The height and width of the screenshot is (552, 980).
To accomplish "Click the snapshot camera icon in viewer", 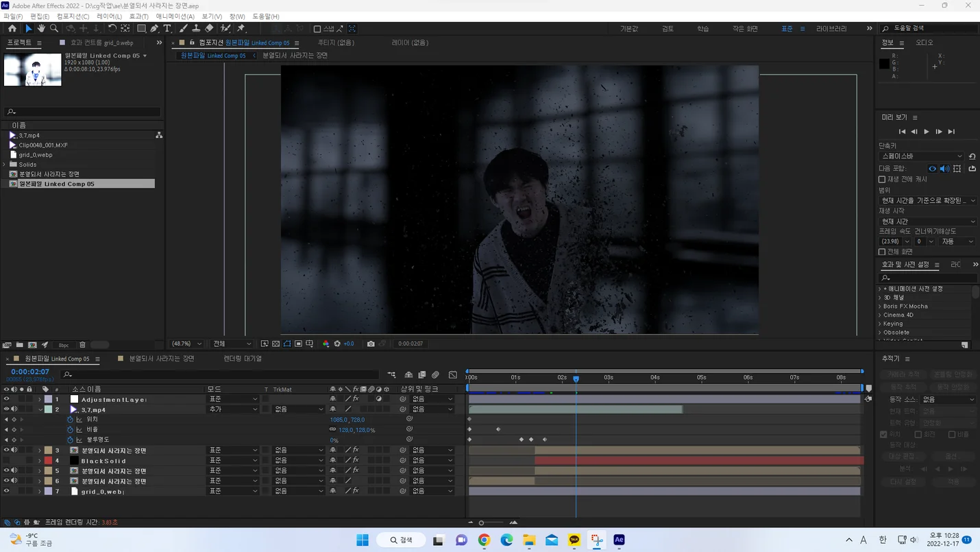I will (371, 344).
